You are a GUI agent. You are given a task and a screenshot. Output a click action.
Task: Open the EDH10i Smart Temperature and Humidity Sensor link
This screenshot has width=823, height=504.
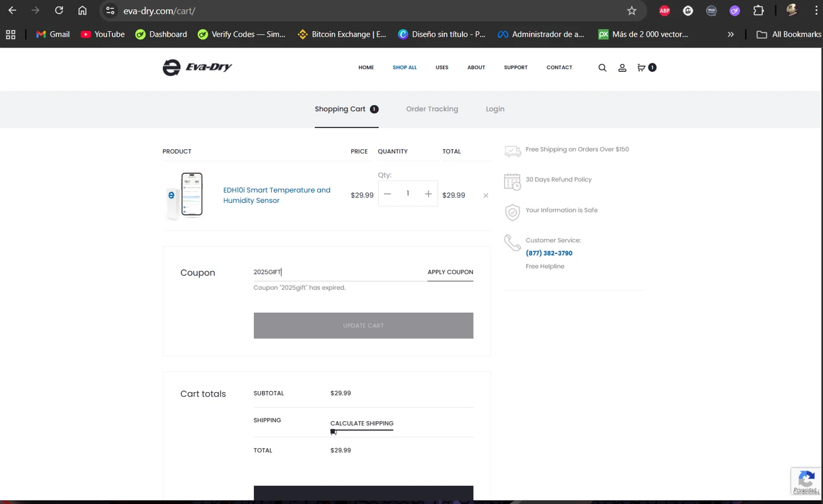tap(277, 195)
